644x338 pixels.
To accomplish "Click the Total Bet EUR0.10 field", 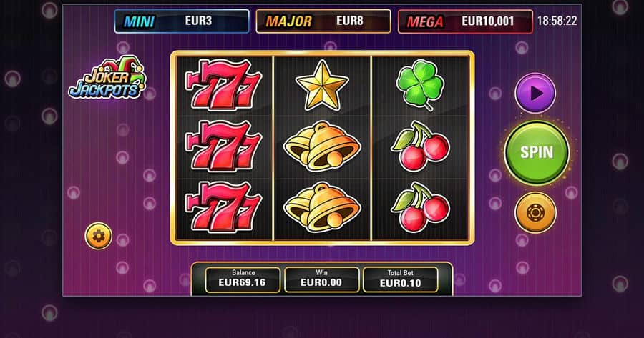I will (x=401, y=279).
